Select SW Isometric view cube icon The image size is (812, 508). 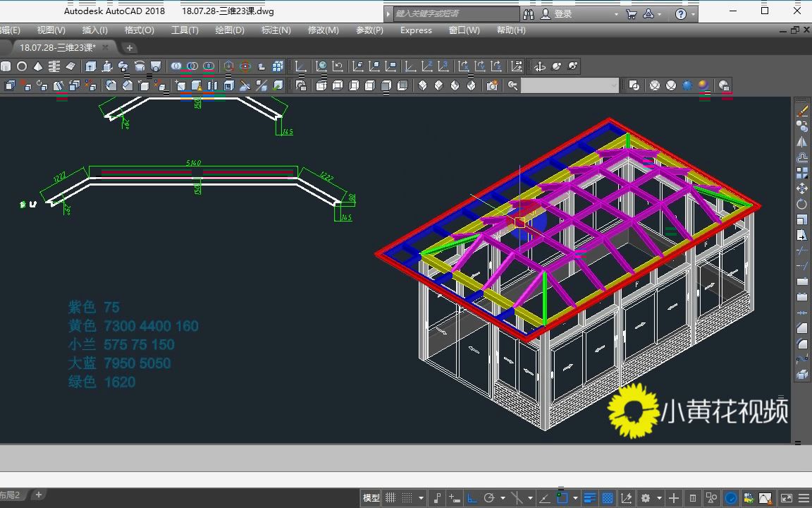423,85
